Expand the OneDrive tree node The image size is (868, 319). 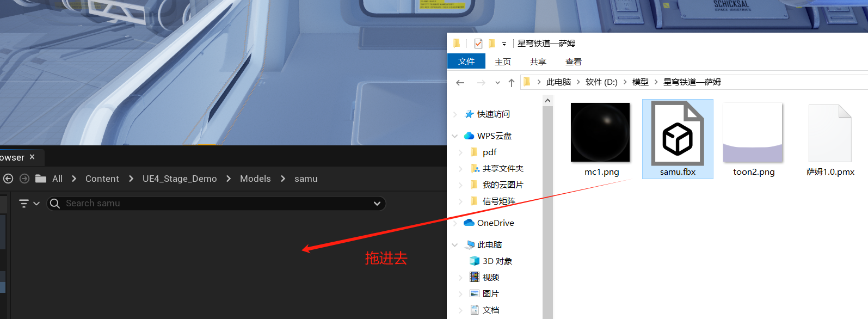pos(455,223)
